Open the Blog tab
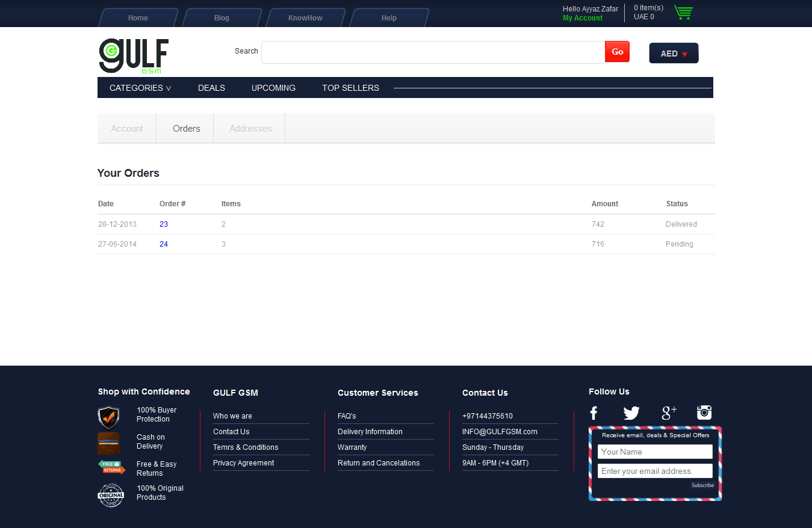Screen dimensions: 812x528 tap(222, 17)
